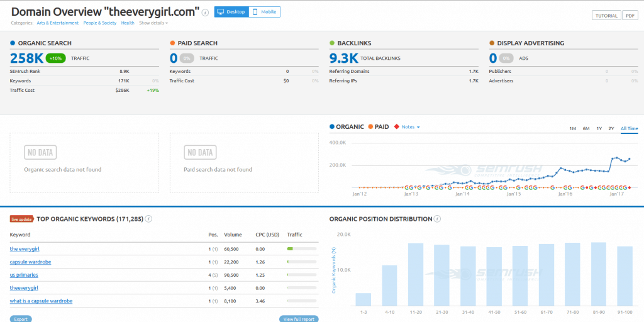Click the 1-3 position bar in chart
This screenshot has width=644, height=322.
(x=363, y=299)
